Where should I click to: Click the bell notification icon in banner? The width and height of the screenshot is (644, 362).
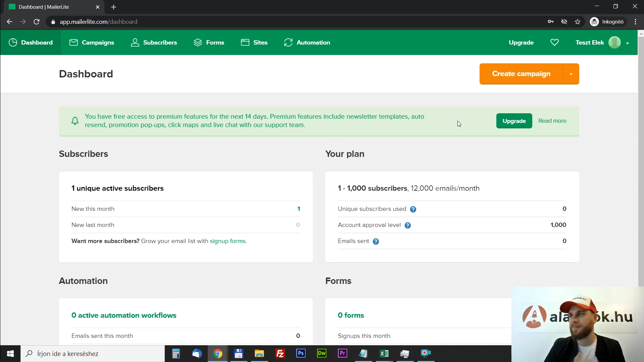(x=75, y=121)
